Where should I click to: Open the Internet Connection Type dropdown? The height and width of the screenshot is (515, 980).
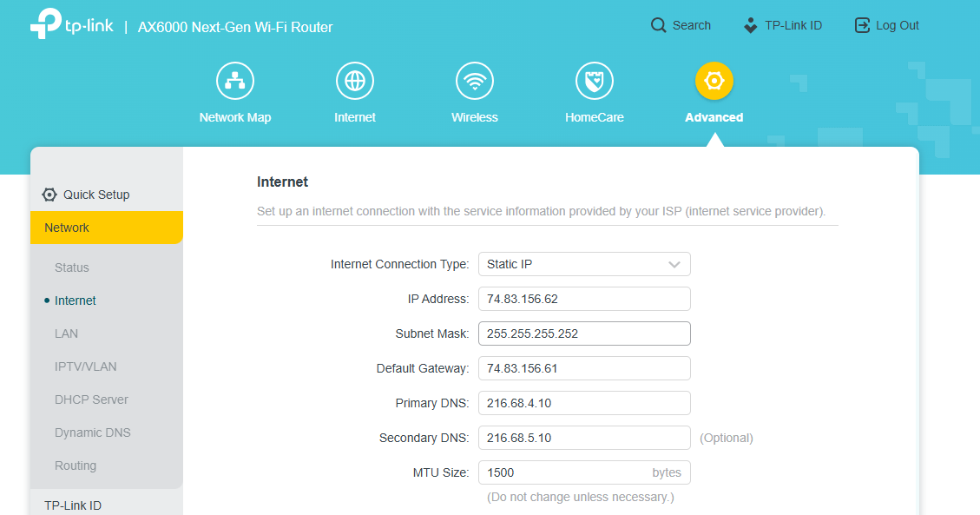[x=584, y=264]
